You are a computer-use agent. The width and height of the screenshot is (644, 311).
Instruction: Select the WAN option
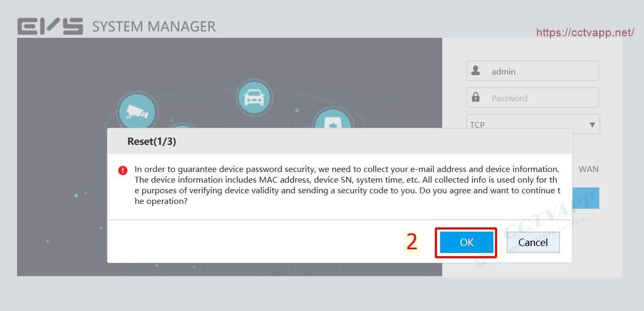(588, 169)
